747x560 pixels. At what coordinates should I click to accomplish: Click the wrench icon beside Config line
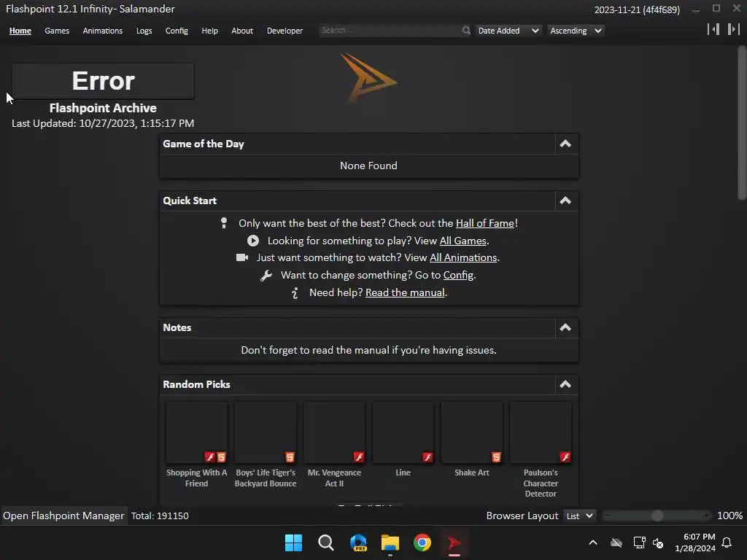[266, 275]
